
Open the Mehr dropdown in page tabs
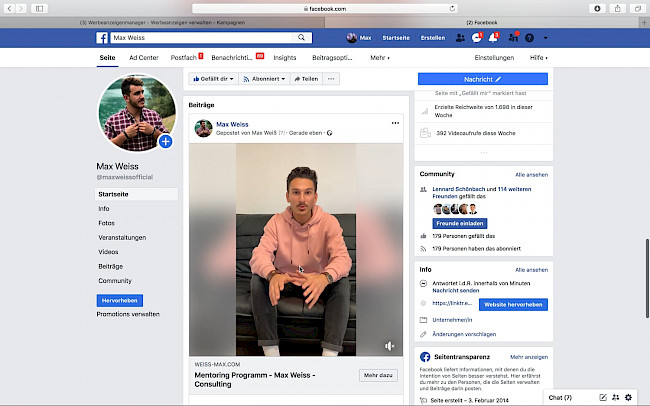380,58
